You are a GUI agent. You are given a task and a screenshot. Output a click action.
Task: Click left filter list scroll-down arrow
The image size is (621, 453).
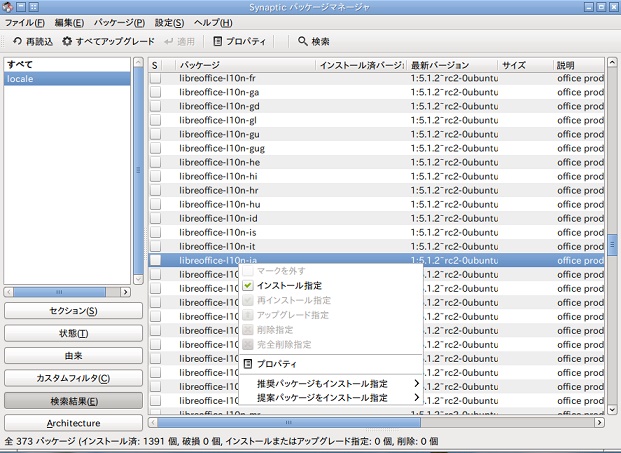pos(138,279)
